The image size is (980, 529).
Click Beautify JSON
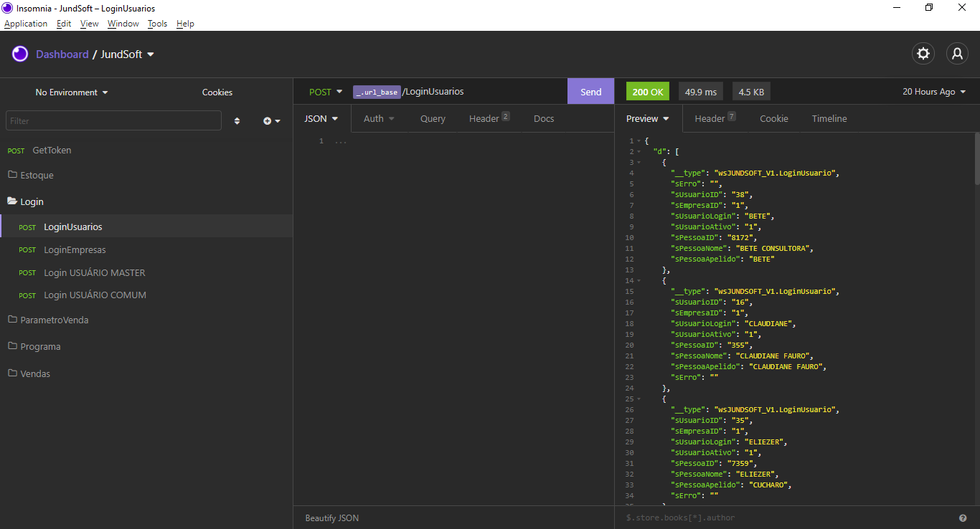332,518
